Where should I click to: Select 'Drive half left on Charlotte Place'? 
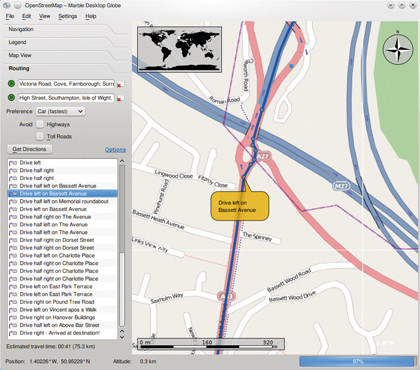point(63,255)
